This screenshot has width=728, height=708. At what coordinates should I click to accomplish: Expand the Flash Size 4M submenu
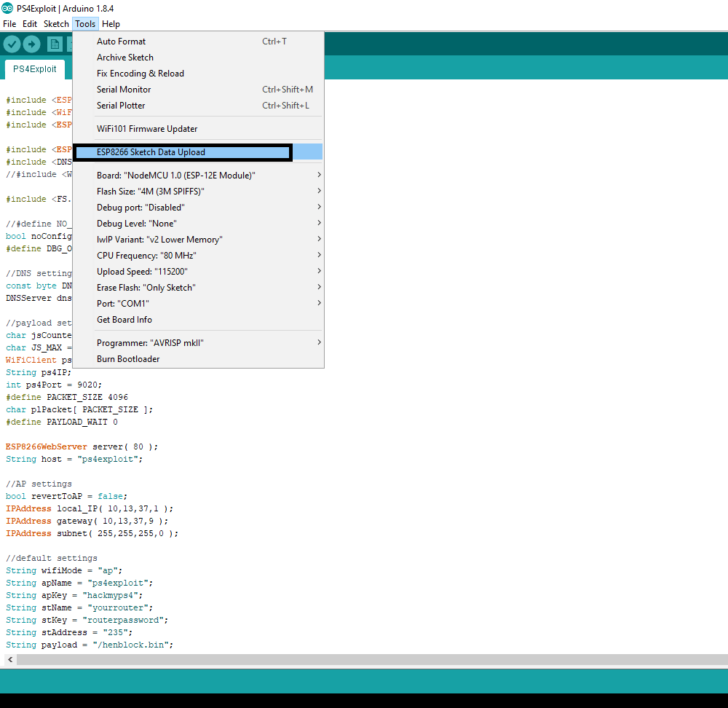point(198,192)
